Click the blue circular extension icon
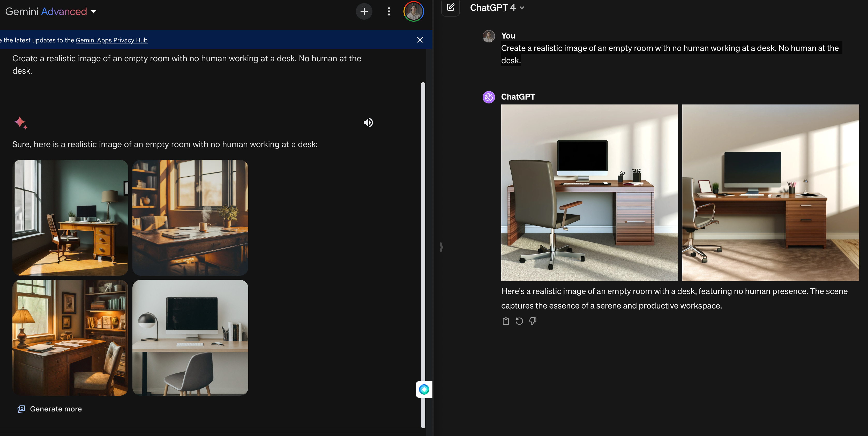Viewport: 868px width, 436px height. 424,389
